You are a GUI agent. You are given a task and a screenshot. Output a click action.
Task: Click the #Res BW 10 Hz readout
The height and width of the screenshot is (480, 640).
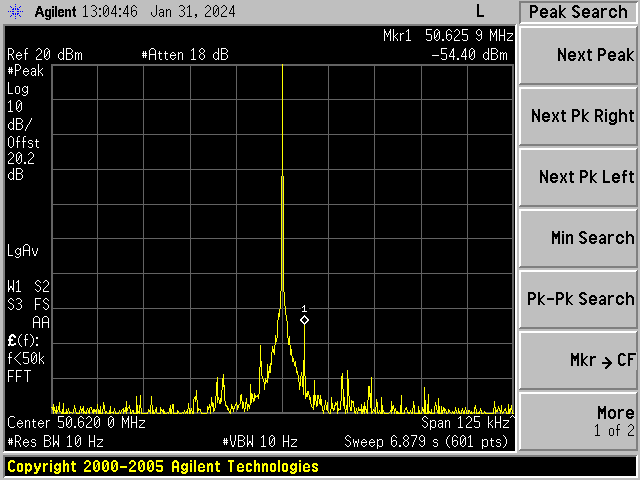click(x=55, y=442)
